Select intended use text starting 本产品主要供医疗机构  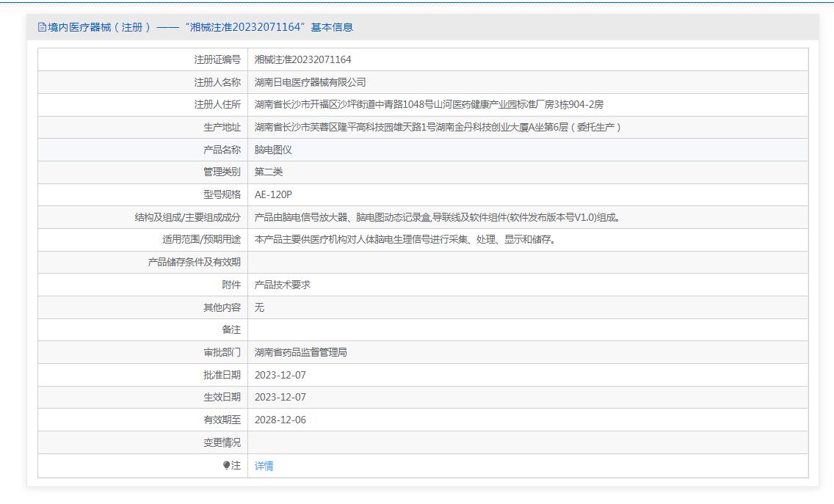(x=405, y=240)
